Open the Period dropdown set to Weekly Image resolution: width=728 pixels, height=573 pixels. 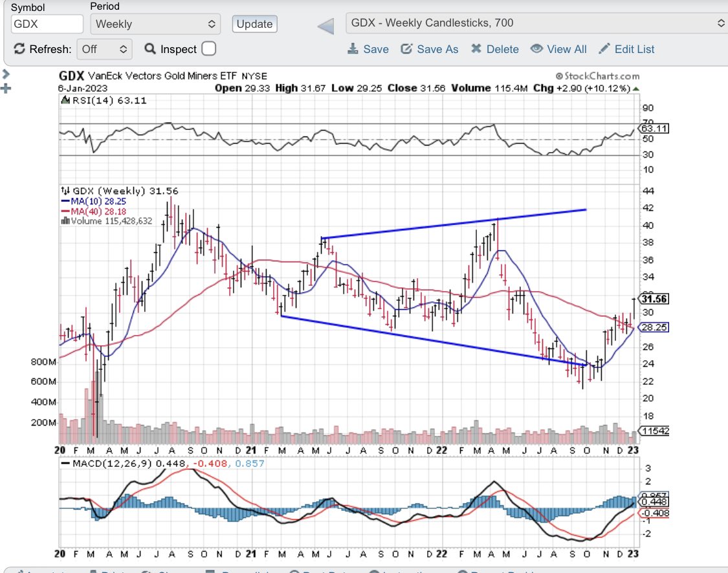point(155,24)
